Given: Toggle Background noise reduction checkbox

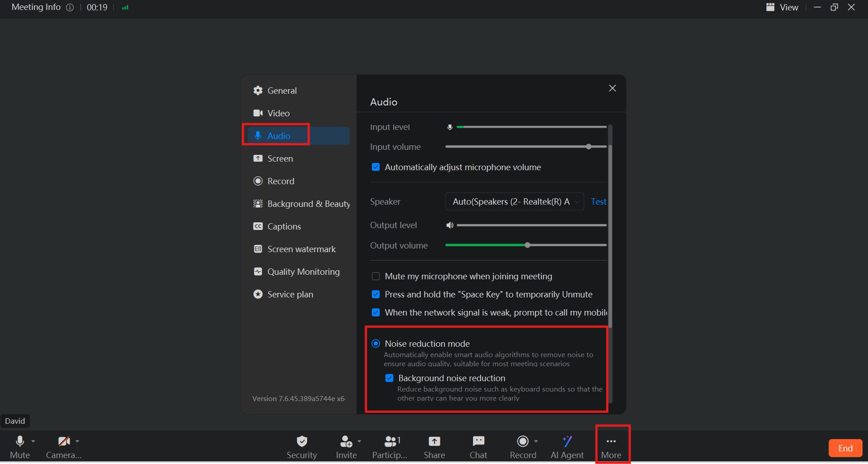Looking at the screenshot, I should tap(389, 378).
